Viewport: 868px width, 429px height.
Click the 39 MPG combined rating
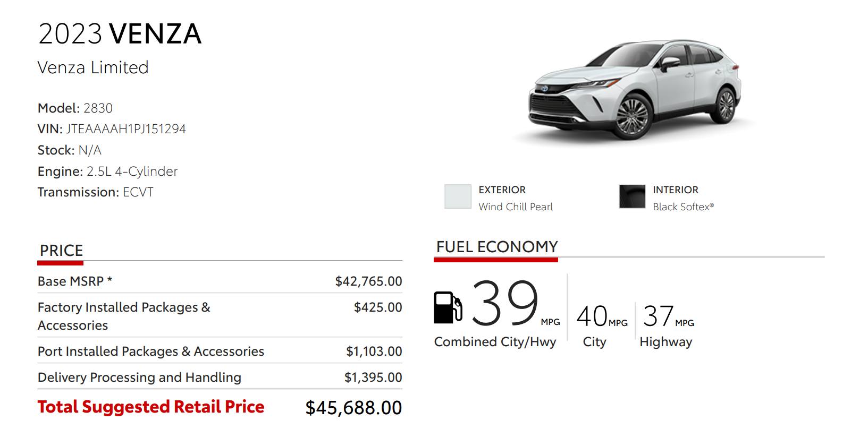point(515,304)
